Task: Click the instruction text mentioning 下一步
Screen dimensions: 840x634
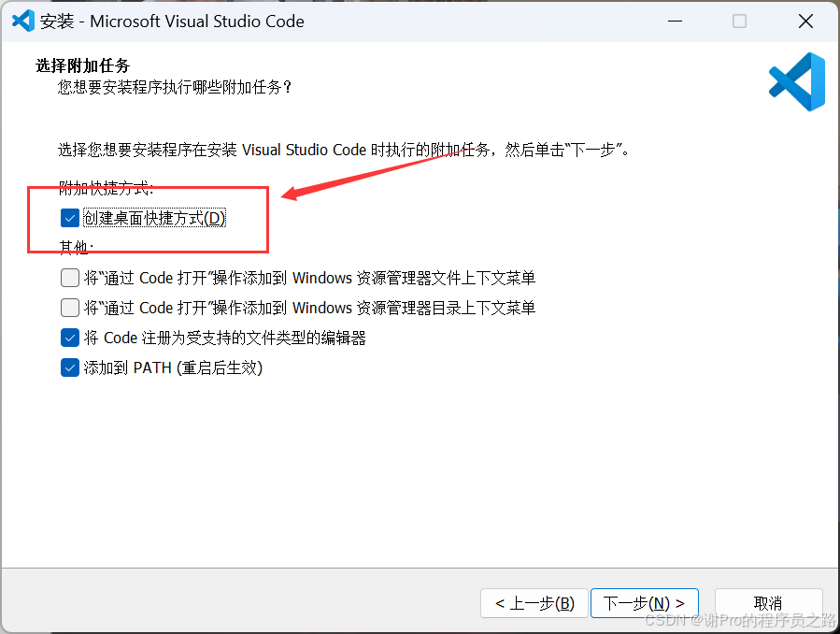Action: coord(344,150)
